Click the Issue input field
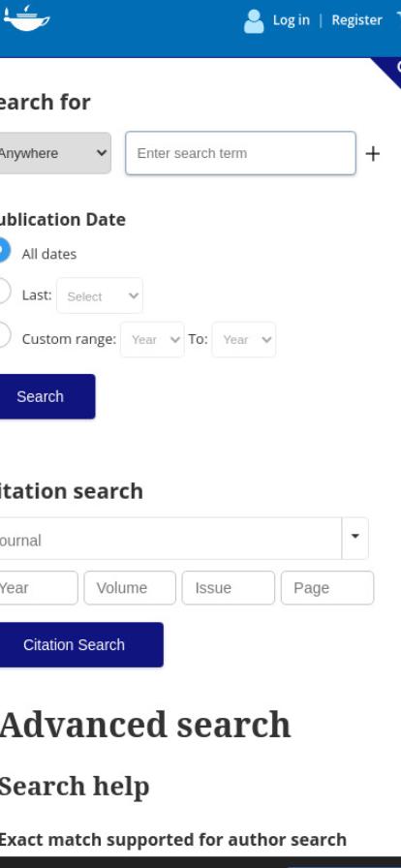 [x=229, y=588]
